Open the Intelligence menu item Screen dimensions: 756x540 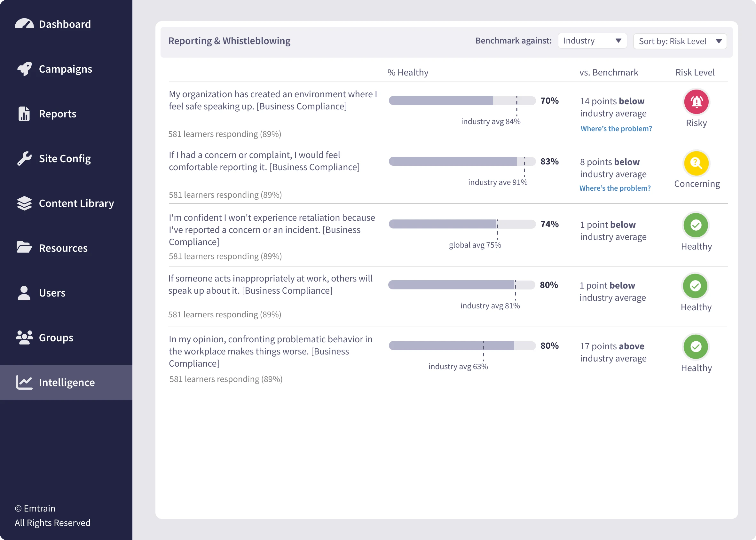tap(67, 382)
